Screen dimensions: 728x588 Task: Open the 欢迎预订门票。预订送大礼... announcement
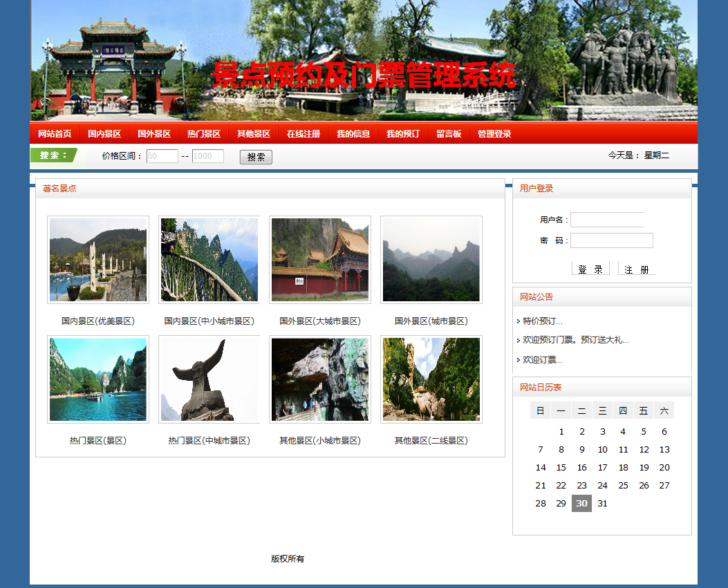(576, 340)
